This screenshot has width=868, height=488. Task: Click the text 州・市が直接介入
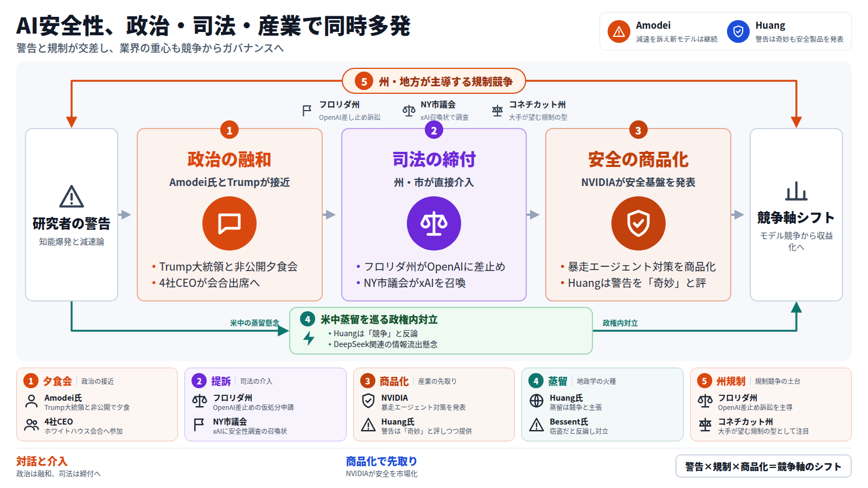[x=434, y=183]
